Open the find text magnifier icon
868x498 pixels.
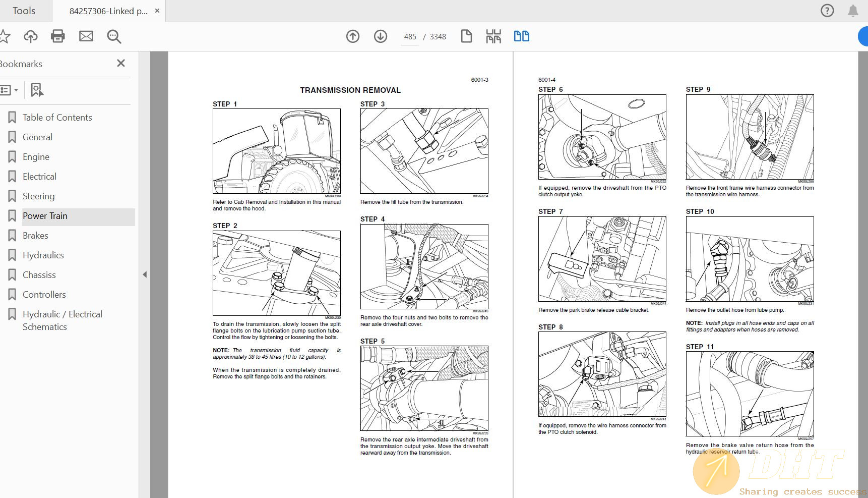tap(114, 36)
